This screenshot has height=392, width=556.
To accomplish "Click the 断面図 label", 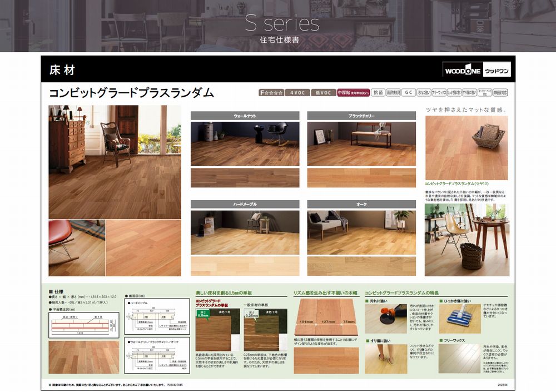I will 135,296.
